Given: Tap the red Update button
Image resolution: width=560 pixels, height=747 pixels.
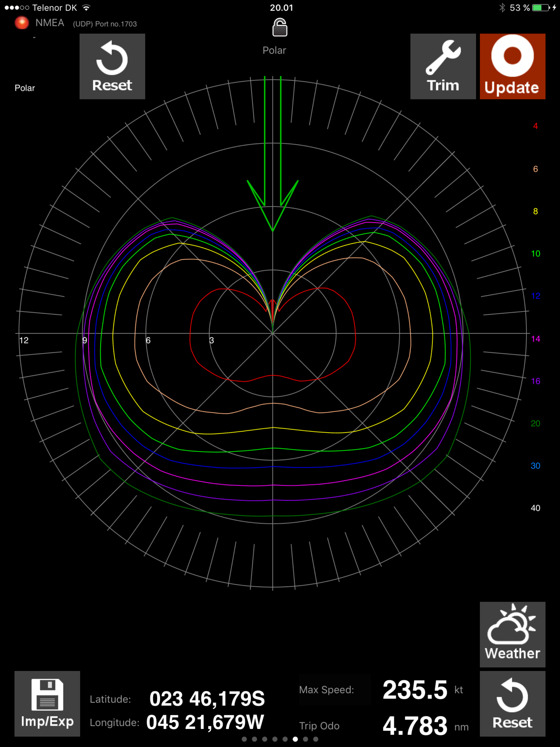Looking at the screenshot, I should tap(512, 66).
